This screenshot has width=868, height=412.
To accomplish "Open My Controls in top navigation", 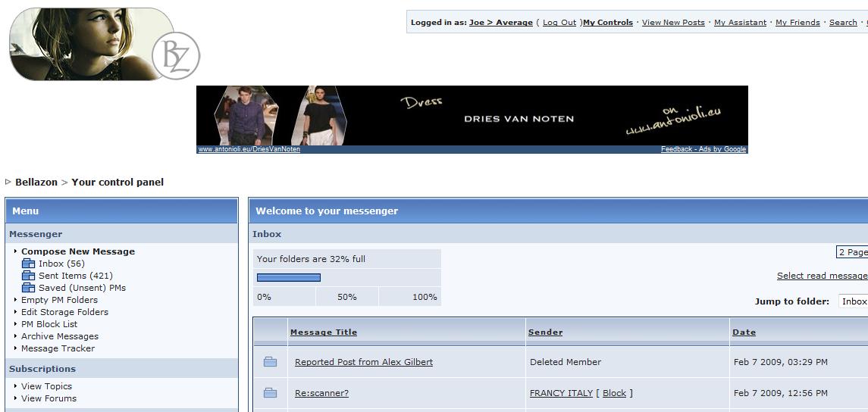I will tap(607, 23).
